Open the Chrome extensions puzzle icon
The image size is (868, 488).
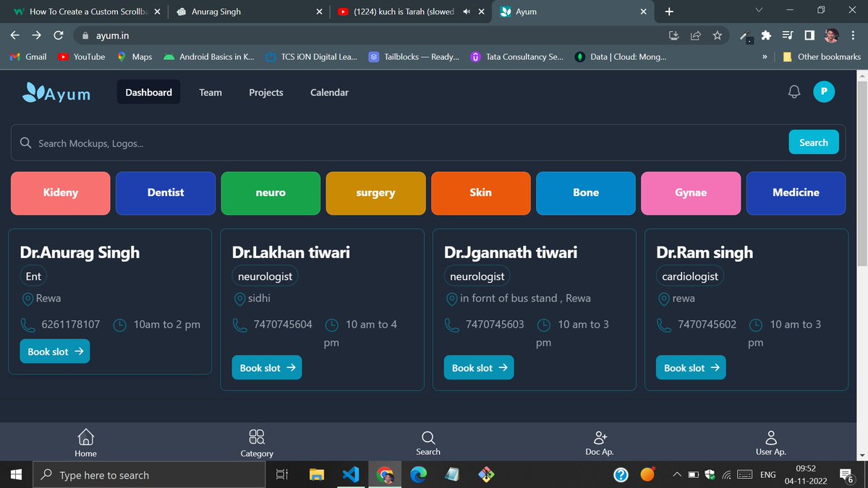coord(766,35)
